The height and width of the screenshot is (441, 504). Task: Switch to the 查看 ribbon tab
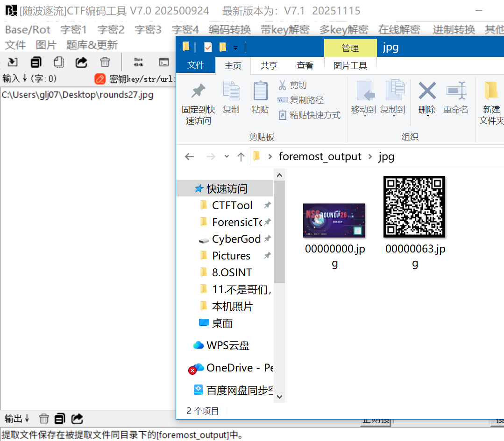[305, 66]
